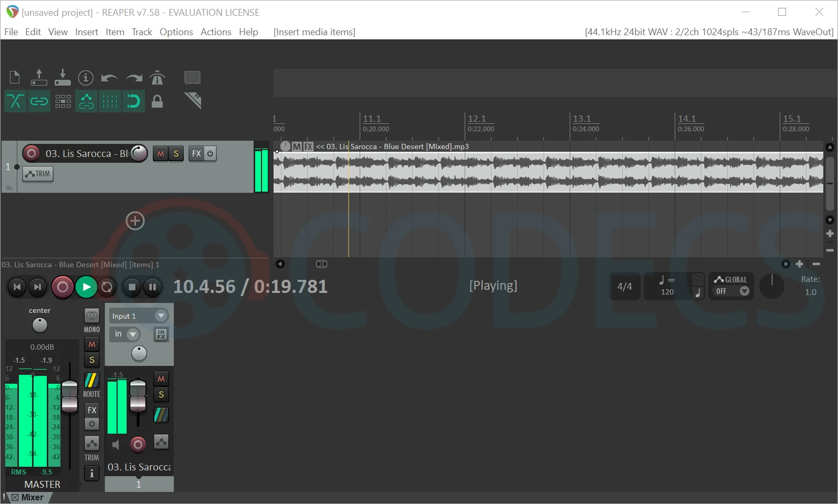Image resolution: width=838 pixels, height=504 pixels.
Task: Click the Save Project toolbar icon
Action: click(x=62, y=78)
